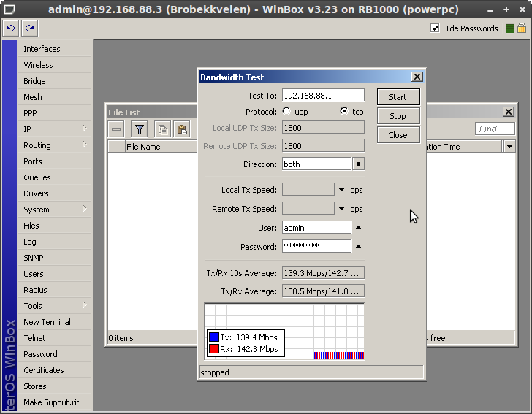Expand the Routing submenu arrow
The width and height of the screenshot is (532, 414).
[x=85, y=145]
